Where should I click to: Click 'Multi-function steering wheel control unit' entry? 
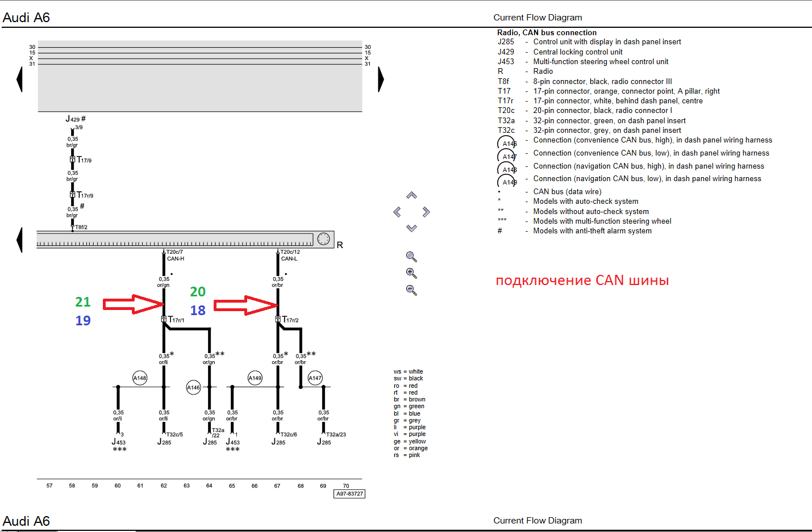(601, 61)
